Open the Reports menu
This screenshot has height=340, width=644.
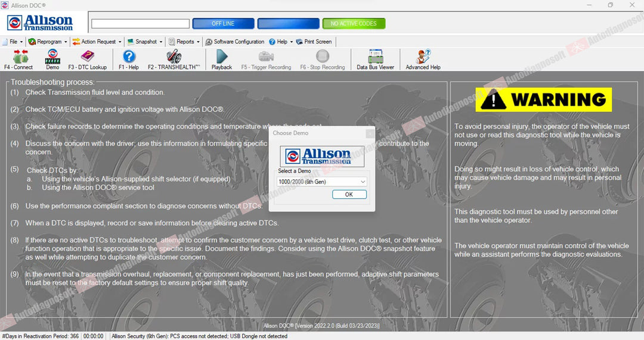[184, 42]
